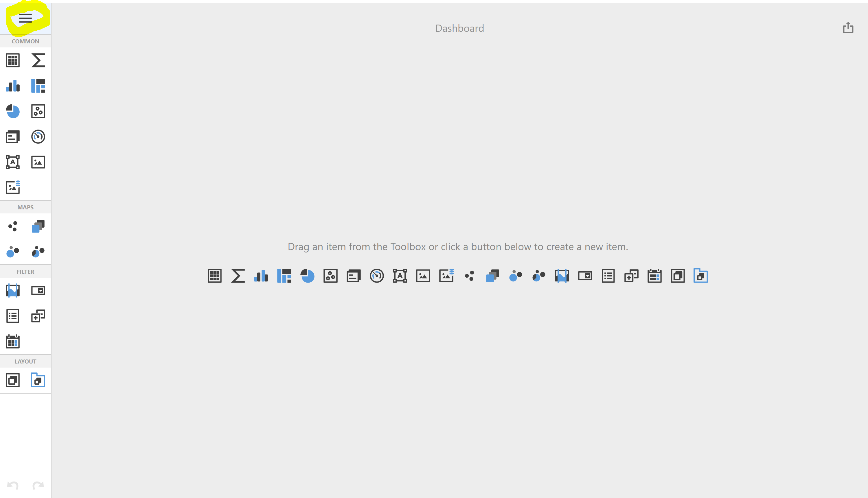Select the Treemap item in the sidebar toolbox
Image resolution: width=868 pixels, height=498 pixels.
[38, 86]
